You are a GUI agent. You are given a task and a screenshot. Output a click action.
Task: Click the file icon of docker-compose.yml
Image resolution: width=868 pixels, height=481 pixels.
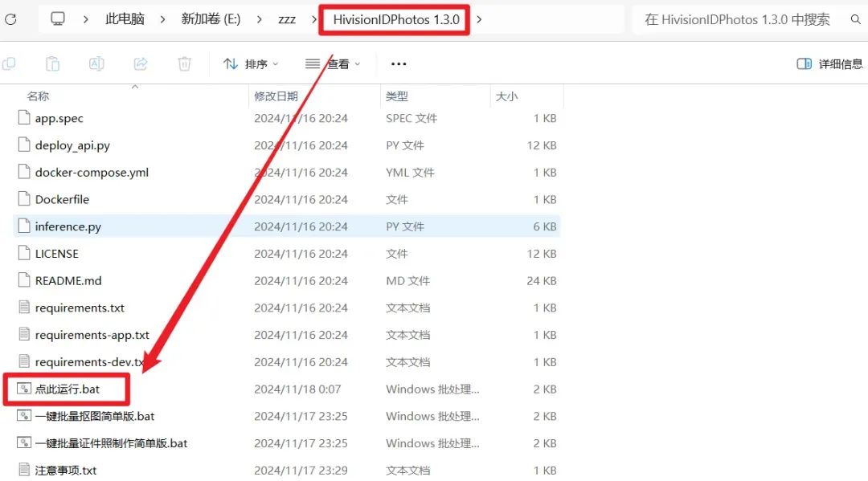tap(24, 171)
